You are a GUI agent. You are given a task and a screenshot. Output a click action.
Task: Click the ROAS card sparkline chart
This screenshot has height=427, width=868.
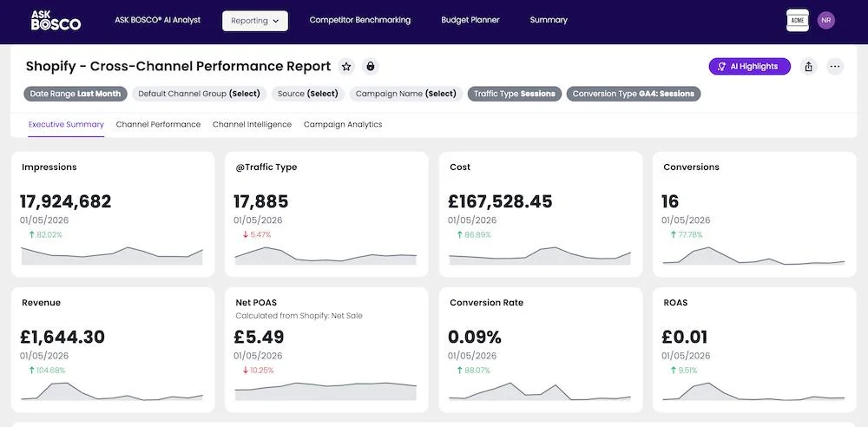(753, 391)
